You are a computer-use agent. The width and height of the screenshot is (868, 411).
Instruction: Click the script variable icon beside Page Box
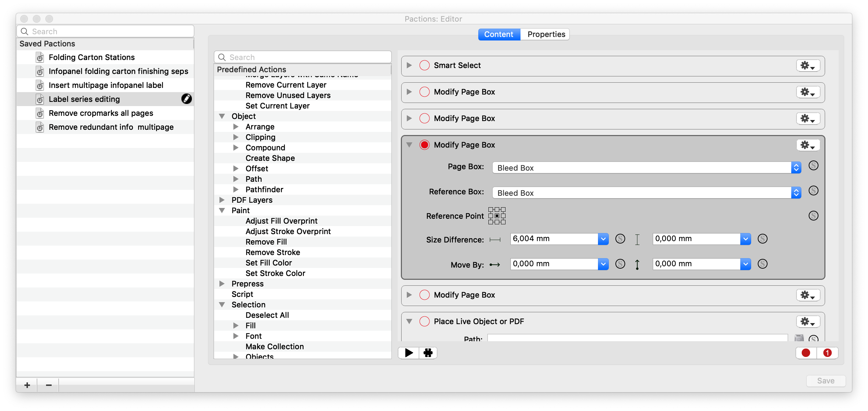tap(813, 165)
